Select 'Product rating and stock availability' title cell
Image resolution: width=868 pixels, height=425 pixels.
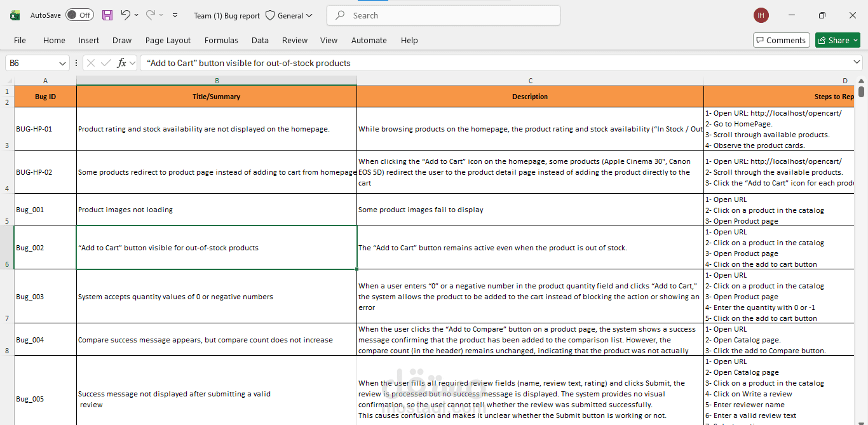click(x=217, y=129)
